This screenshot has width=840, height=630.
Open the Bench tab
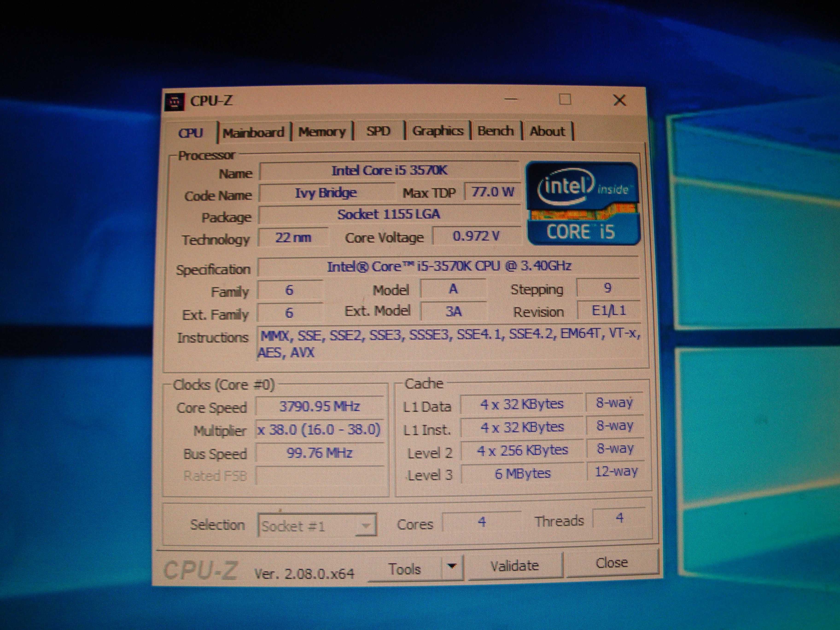(x=496, y=131)
